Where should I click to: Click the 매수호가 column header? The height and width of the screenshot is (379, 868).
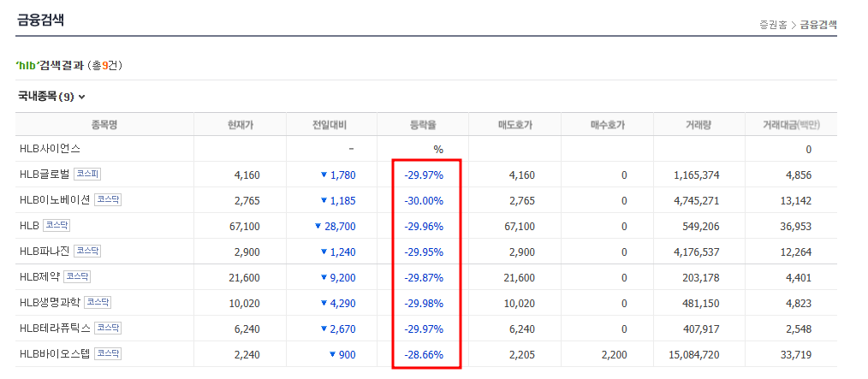pyautogui.click(x=607, y=125)
